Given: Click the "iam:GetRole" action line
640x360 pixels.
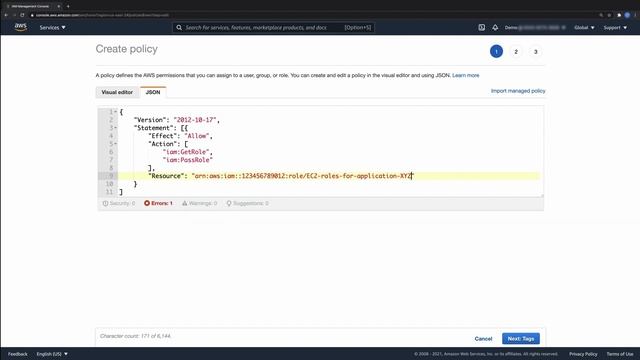Looking at the screenshot, I should [186, 152].
